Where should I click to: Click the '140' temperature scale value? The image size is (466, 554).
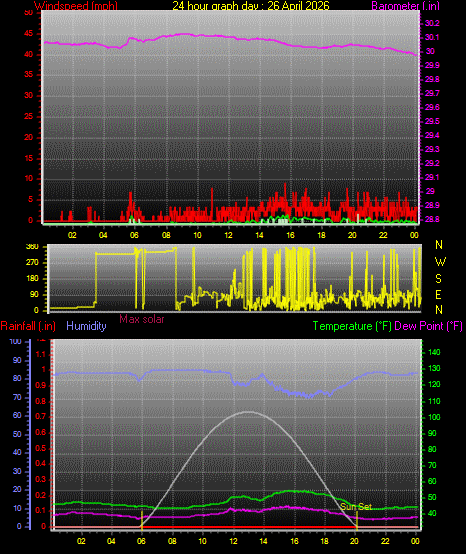434,352
